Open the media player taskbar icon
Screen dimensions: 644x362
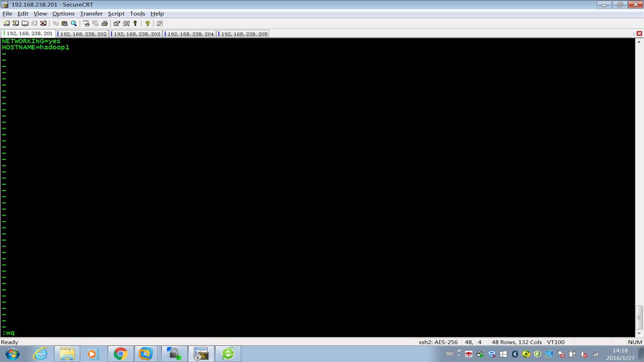(x=92, y=354)
